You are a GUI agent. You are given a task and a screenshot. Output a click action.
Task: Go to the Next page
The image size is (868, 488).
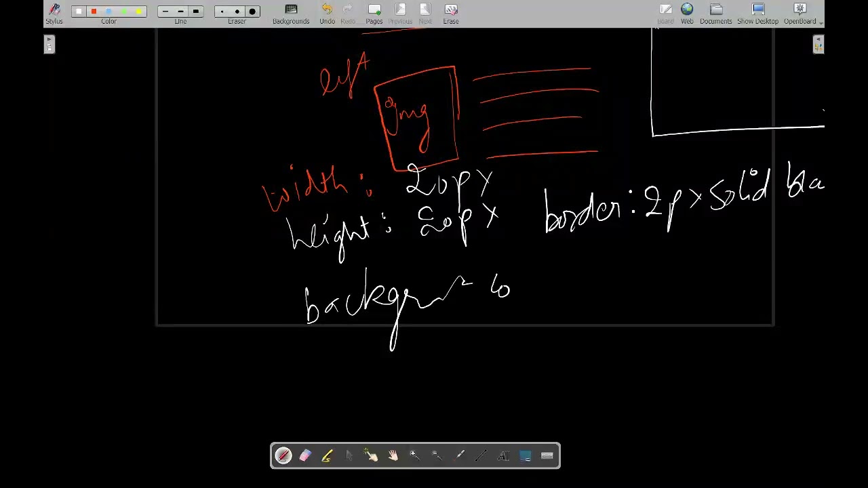coord(425,13)
